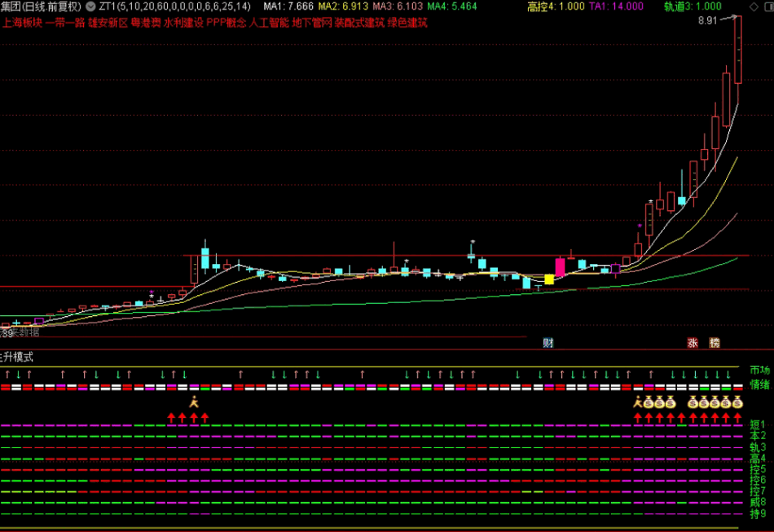774x532 pixels.
Task: Open the 地下管网 sector tag
Action: (x=312, y=23)
